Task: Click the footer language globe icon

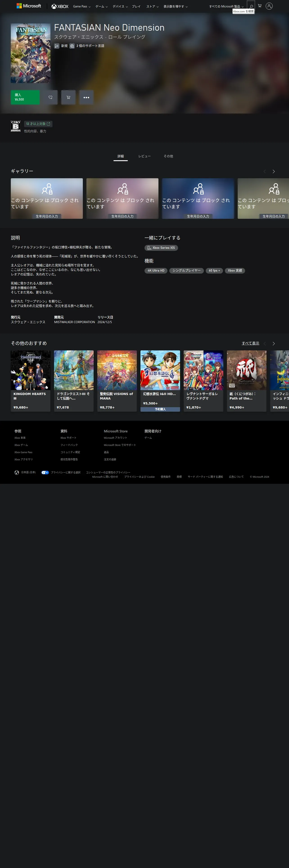Action: (x=16, y=472)
